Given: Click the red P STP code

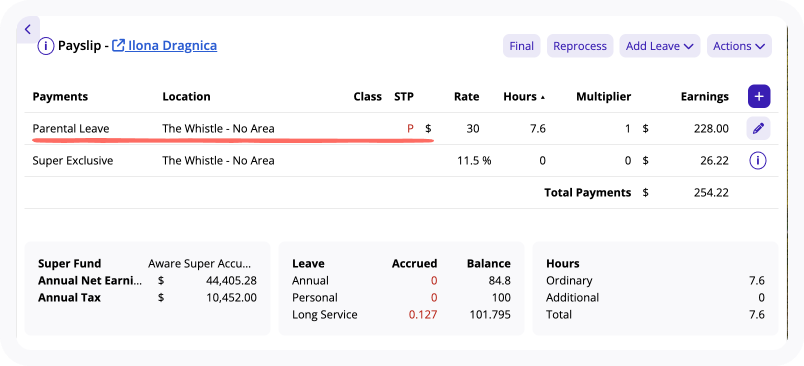Looking at the screenshot, I should [410, 129].
